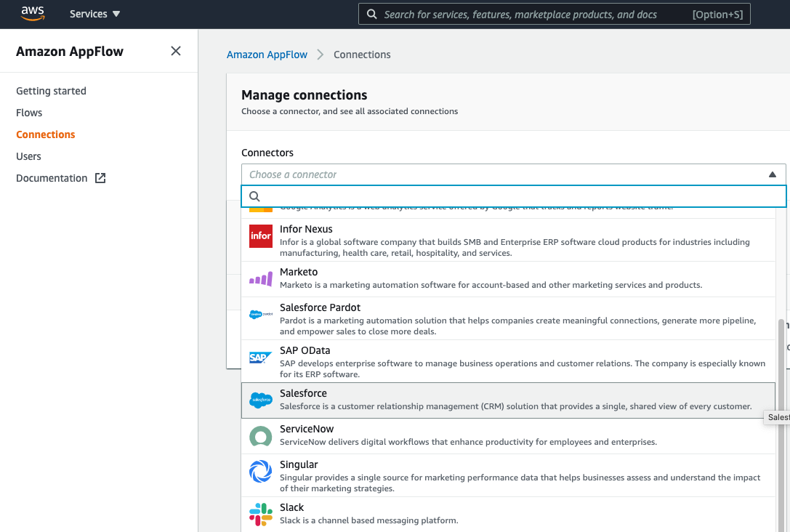Click breadcrumb chevron separator
Viewport: 790px width, 532px height.
coord(321,55)
